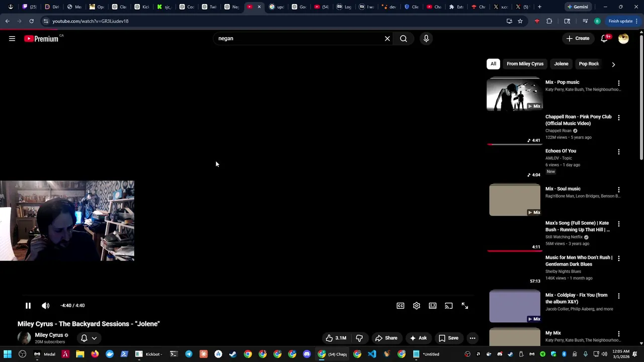Open options for Max's Song Kate Bush video
644x362 pixels.
[x=619, y=224]
